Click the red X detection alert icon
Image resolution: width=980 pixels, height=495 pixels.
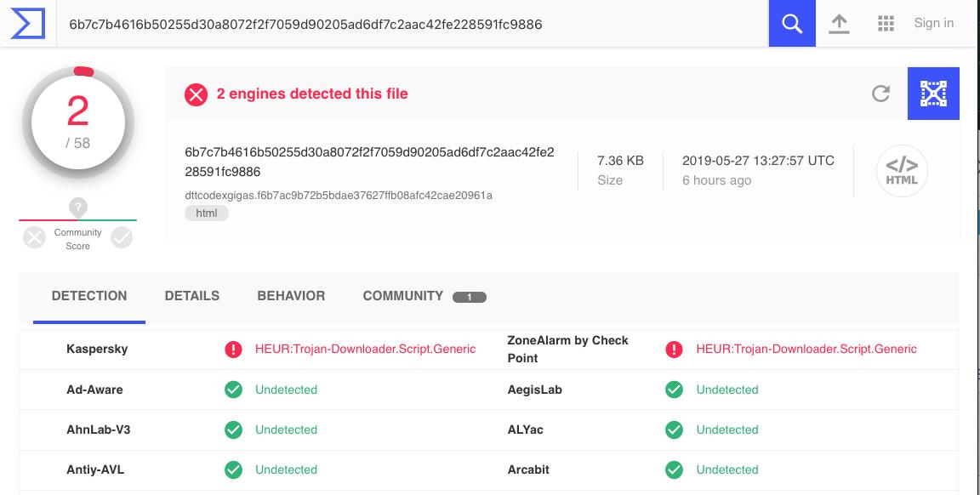coord(196,94)
